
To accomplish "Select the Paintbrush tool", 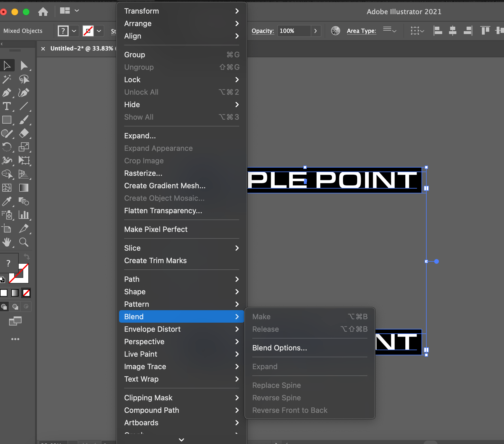I will [24, 120].
